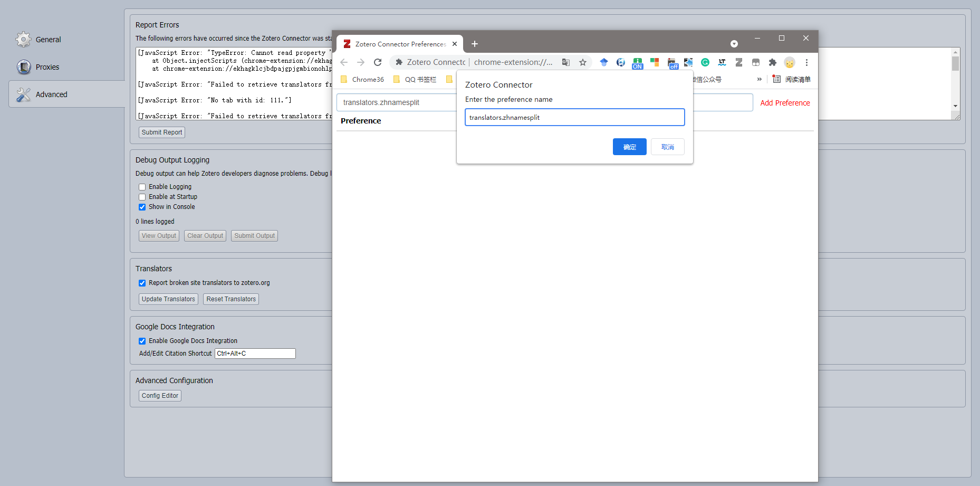The height and width of the screenshot is (486, 980).
Task: Click the Reset Translators button
Action: click(231, 299)
